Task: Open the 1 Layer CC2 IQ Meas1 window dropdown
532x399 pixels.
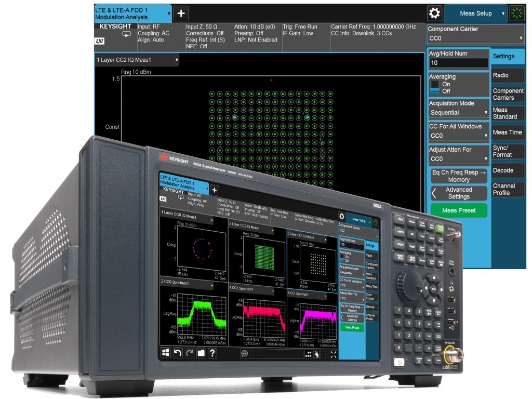Action: tap(137, 60)
